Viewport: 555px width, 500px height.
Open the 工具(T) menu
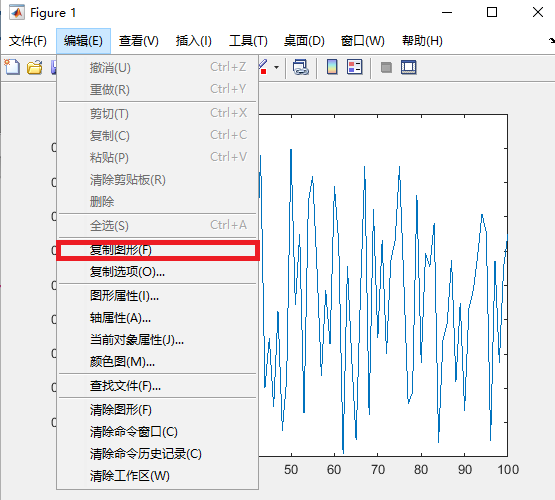click(x=248, y=41)
